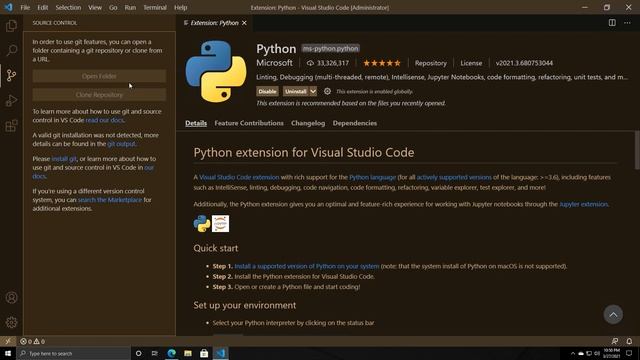Close the Extension: Python tab

coord(244,23)
